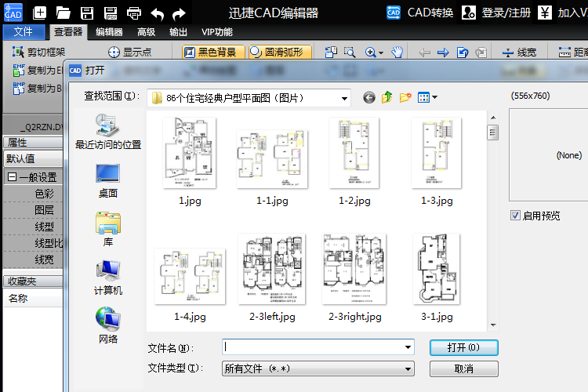The image size is (588, 392).
Task: Click the file list scrollbar up arrow
Action: [493, 118]
